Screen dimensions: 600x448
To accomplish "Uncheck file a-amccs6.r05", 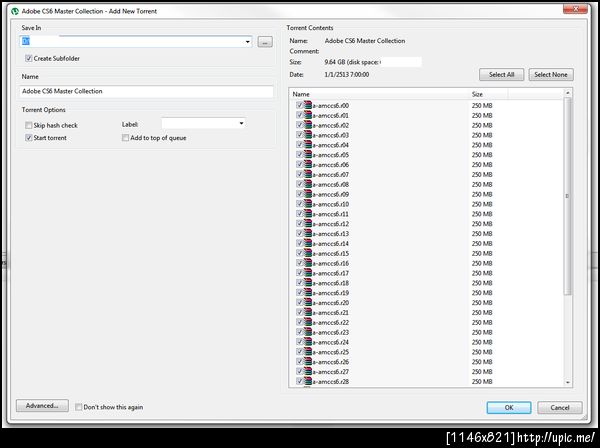I will pyautogui.click(x=300, y=154).
